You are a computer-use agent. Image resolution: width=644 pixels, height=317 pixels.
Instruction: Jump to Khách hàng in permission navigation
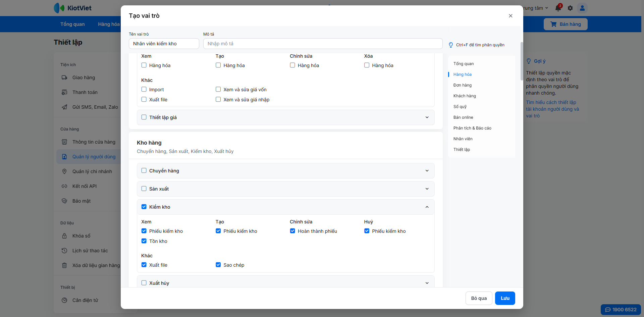coord(465,96)
